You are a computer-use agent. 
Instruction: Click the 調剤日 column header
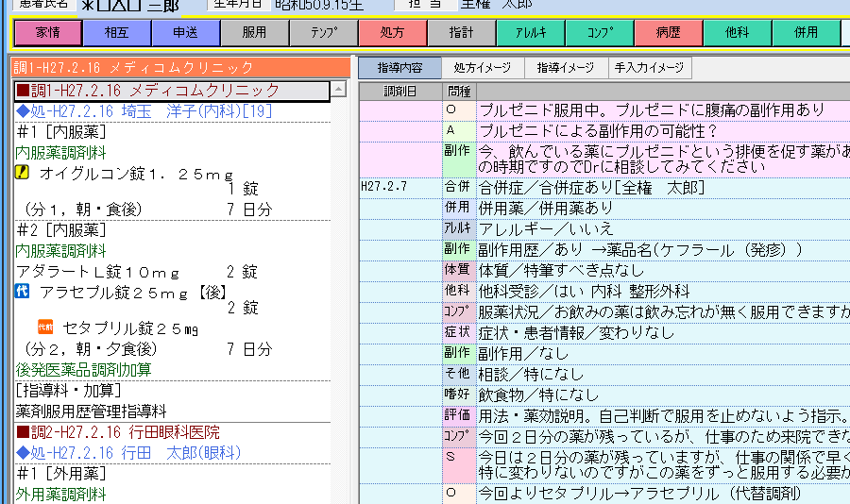[x=400, y=91]
